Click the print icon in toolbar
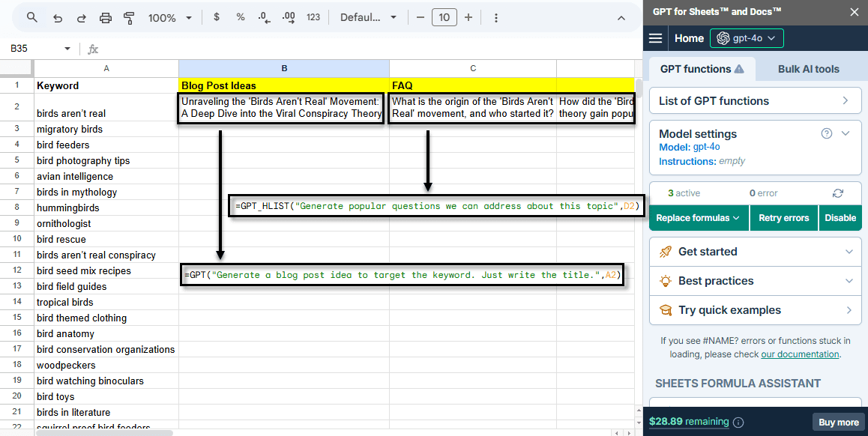Viewport: 868px width, 436px height. [105, 18]
